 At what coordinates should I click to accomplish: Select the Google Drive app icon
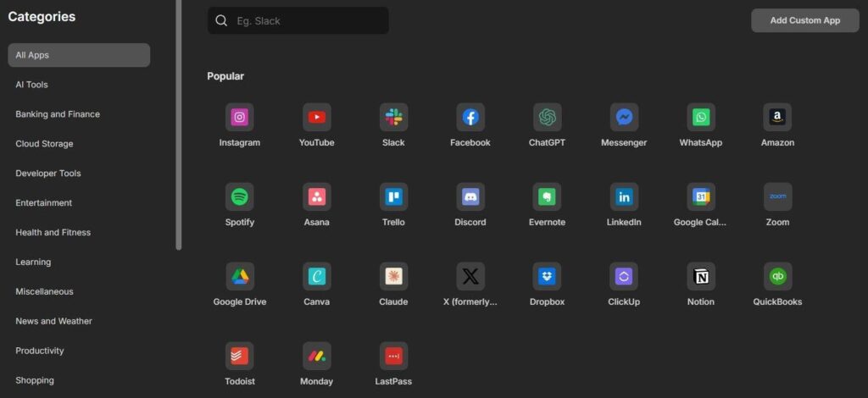click(x=240, y=276)
